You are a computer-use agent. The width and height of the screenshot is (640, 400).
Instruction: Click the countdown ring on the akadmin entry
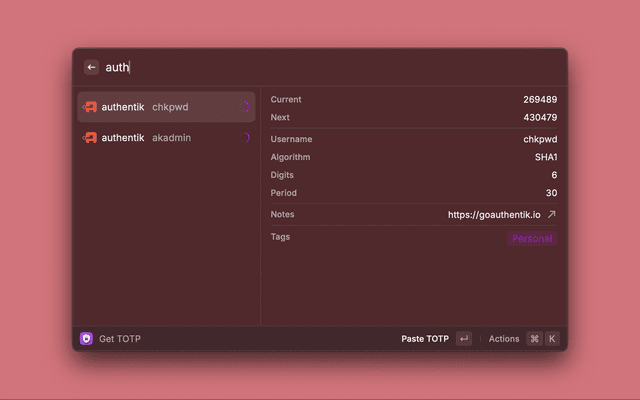(244, 137)
